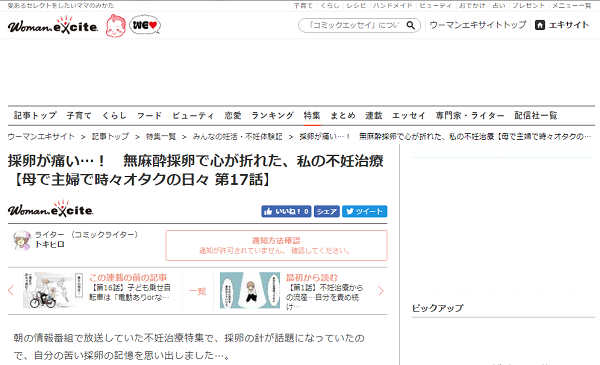Click top menu 占い link
The height and width of the screenshot is (365, 600).
pyautogui.click(x=499, y=5)
